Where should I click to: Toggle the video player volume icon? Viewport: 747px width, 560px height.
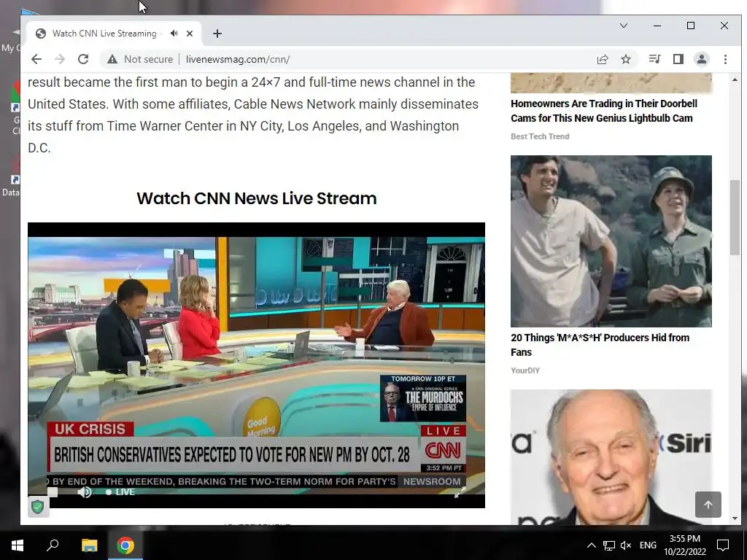[x=85, y=492]
